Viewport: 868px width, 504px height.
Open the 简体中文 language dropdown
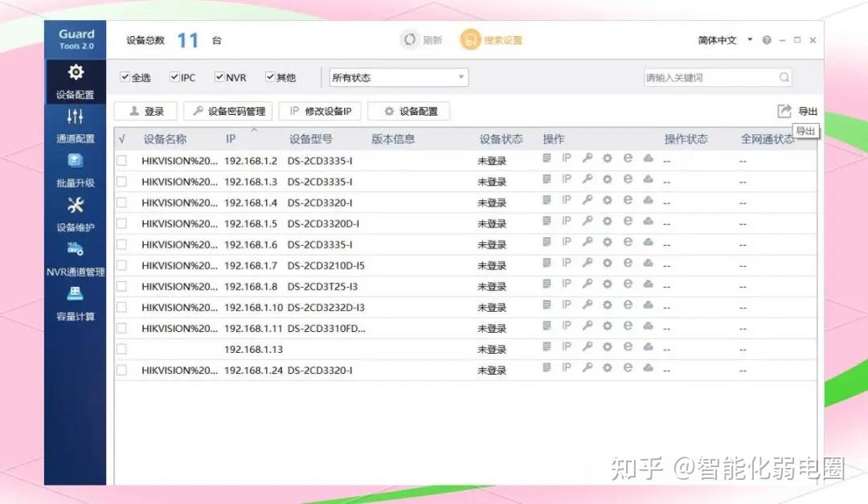click(x=722, y=39)
